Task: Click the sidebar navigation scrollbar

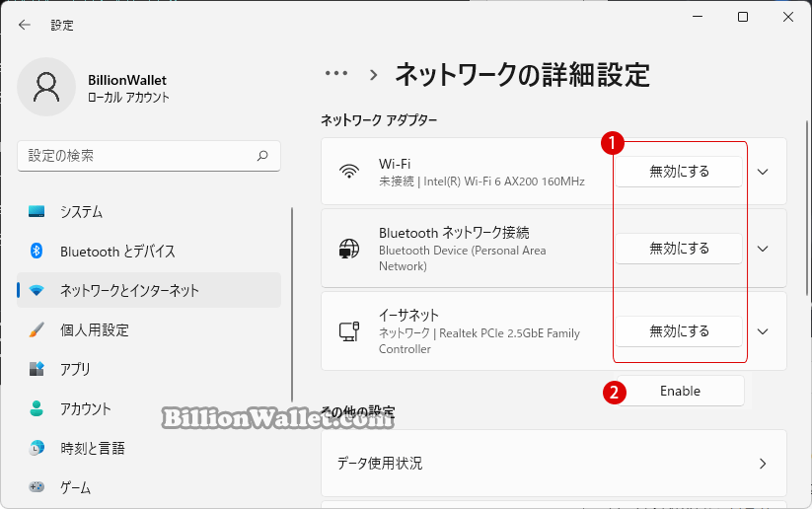Action: click(x=292, y=305)
